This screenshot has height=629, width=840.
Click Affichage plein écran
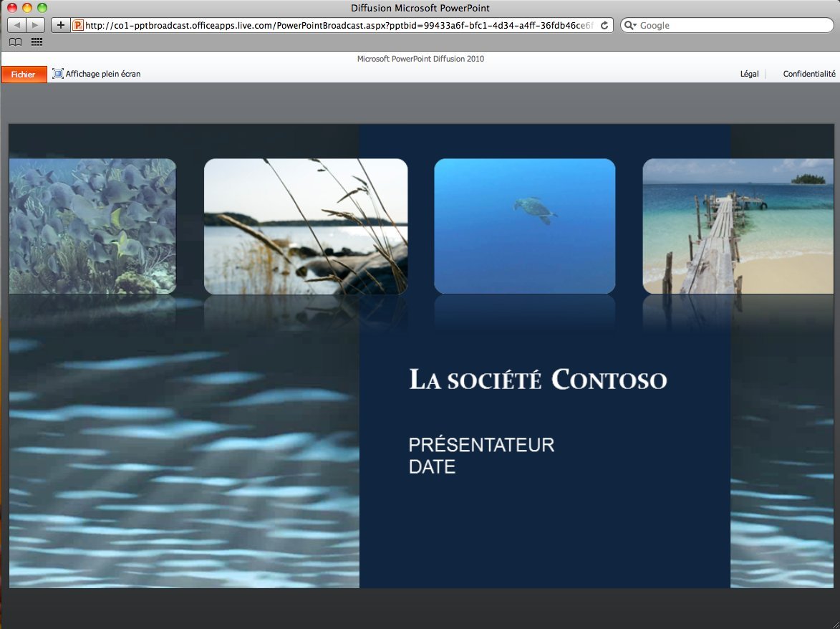103,74
